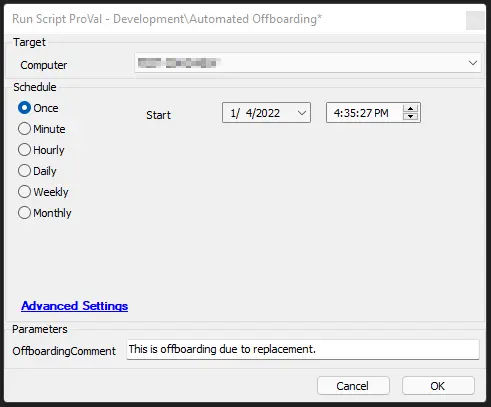Select the Monthly schedule option

pyautogui.click(x=25, y=213)
